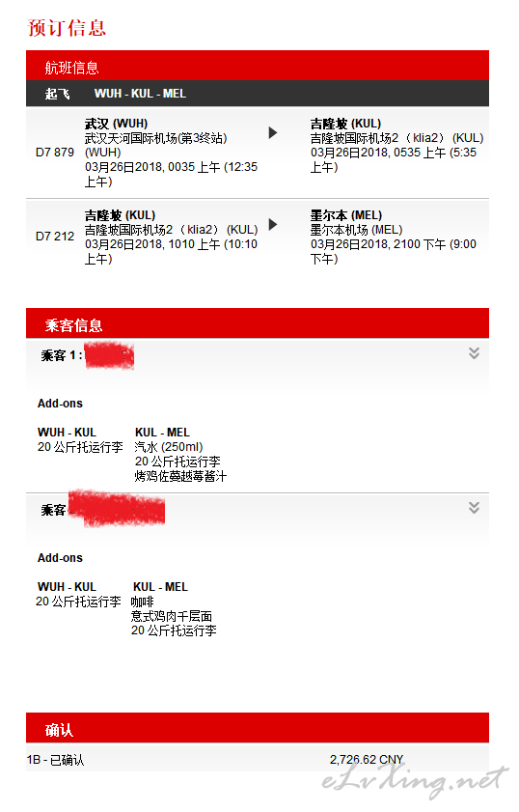Click the 墨尔本 (MEL) arrival heading
Image resolution: width=519 pixels, height=812 pixels.
click(x=346, y=215)
